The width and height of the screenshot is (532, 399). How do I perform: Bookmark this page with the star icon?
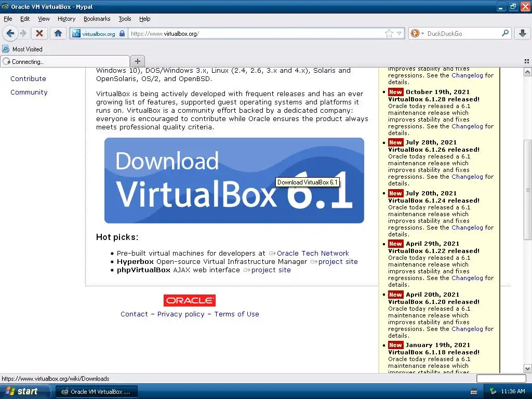(x=389, y=33)
